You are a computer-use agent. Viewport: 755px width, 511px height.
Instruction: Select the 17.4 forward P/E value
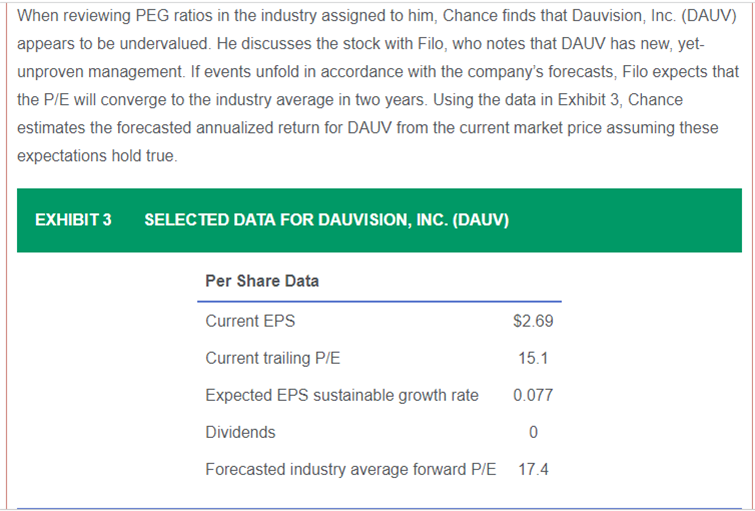533,469
